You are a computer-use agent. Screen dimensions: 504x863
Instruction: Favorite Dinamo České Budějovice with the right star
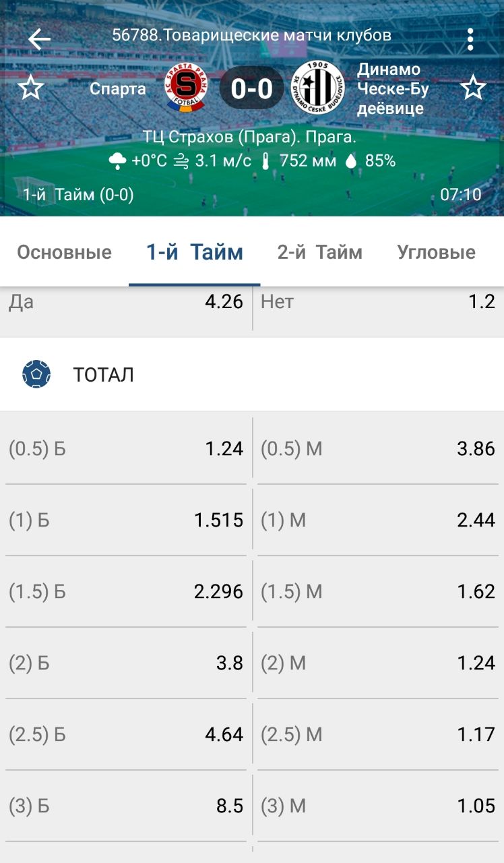(473, 88)
